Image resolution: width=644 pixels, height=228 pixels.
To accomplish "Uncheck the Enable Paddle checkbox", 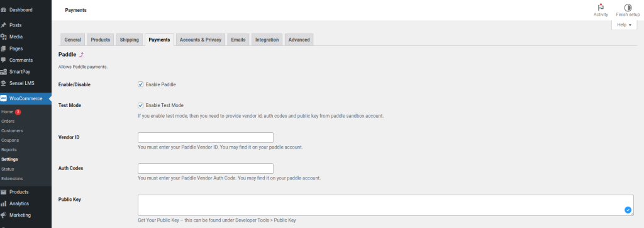I will coord(140,84).
